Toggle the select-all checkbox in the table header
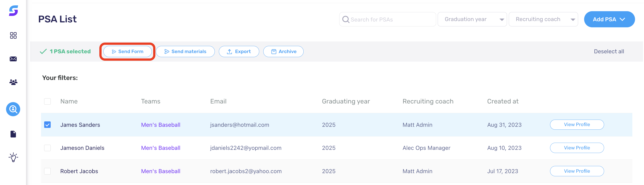The image size is (644, 185). 48,101
